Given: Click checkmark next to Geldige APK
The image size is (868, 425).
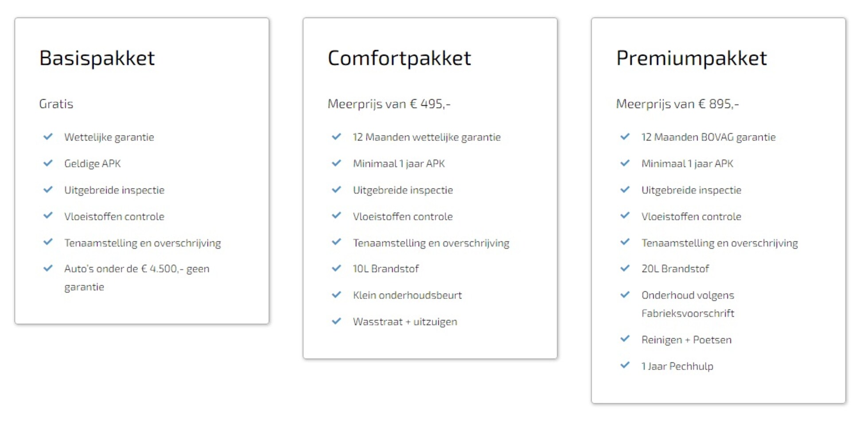Looking at the screenshot, I should (48, 163).
